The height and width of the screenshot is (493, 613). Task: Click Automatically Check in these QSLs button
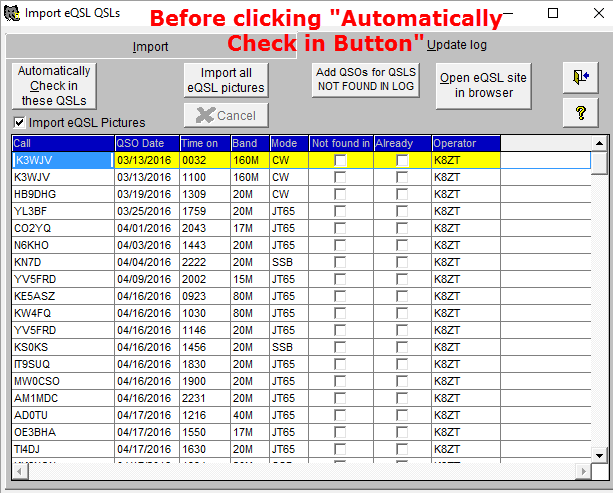pyautogui.click(x=54, y=86)
